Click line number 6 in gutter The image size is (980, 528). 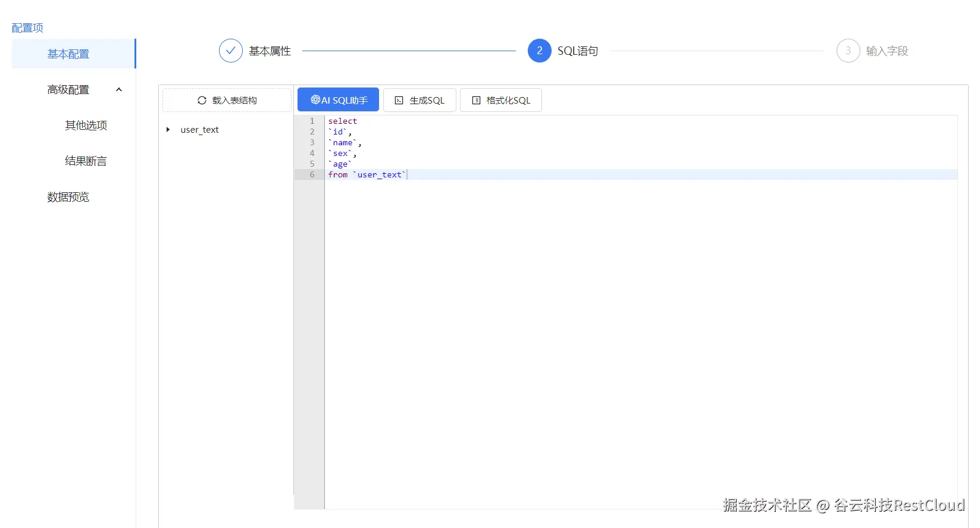point(312,175)
